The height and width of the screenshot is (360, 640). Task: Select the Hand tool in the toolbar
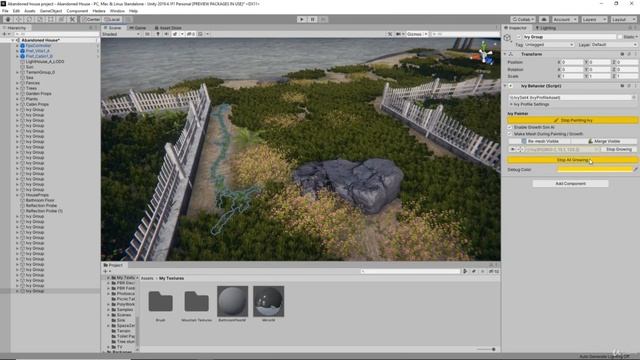[x=8, y=19]
